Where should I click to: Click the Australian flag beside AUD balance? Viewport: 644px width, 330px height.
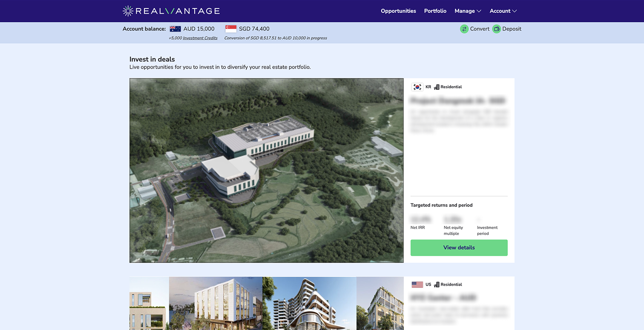175,29
